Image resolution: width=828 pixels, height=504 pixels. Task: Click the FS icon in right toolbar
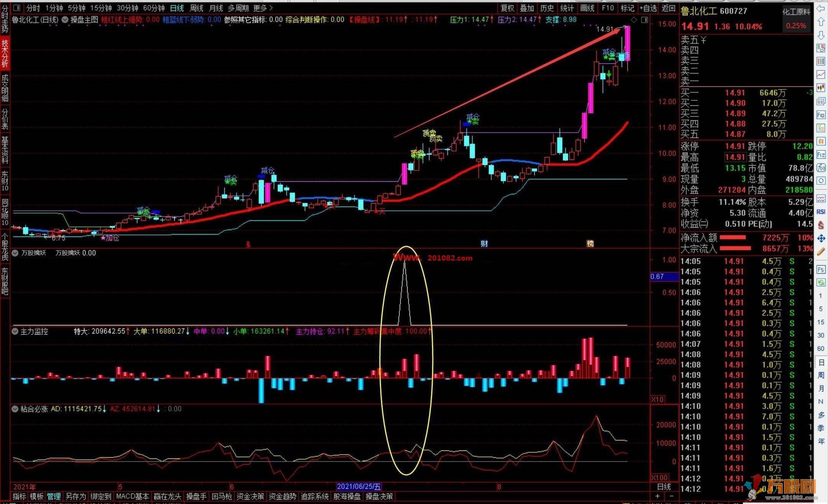[821, 269]
